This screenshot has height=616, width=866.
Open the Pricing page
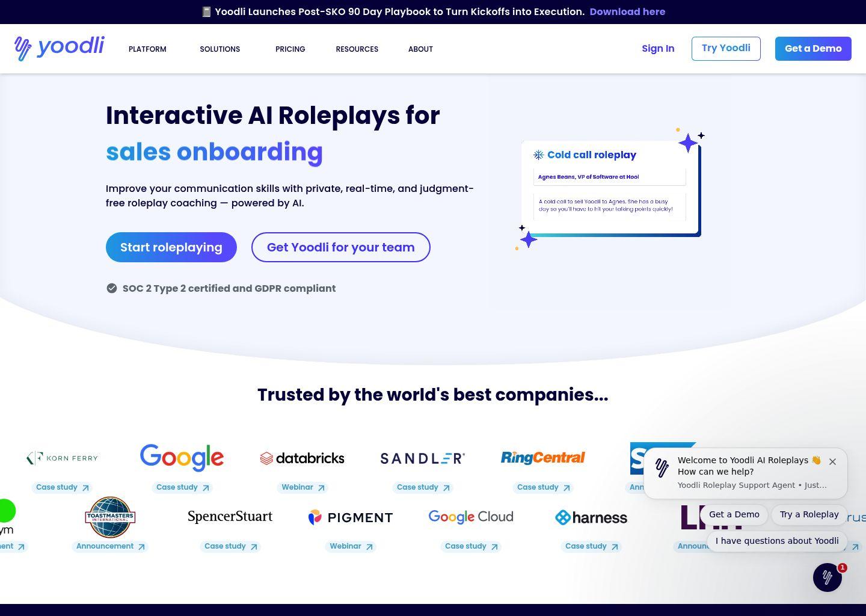click(x=290, y=49)
